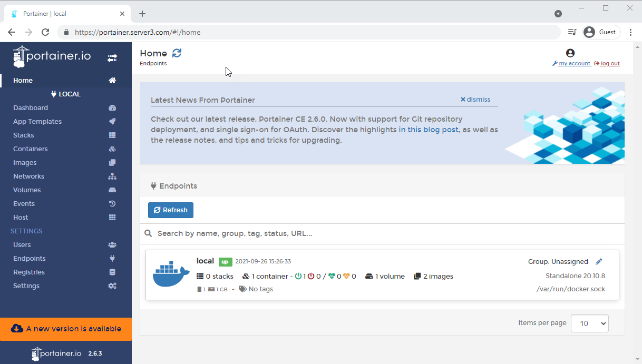Image resolution: width=642 pixels, height=364 pixels.
Task: Toggle the sidebar collapse arrows icon
Action: point(112,58)
